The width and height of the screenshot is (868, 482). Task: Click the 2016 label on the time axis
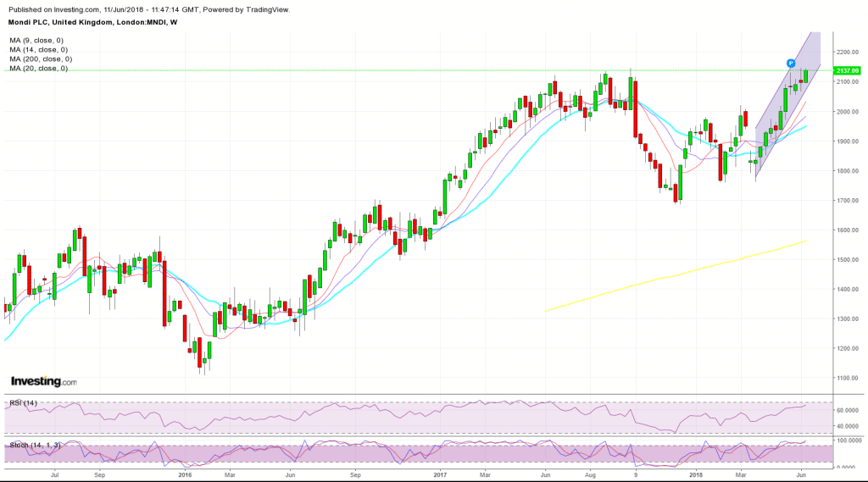pyautogui.click(x=187, y=475)
